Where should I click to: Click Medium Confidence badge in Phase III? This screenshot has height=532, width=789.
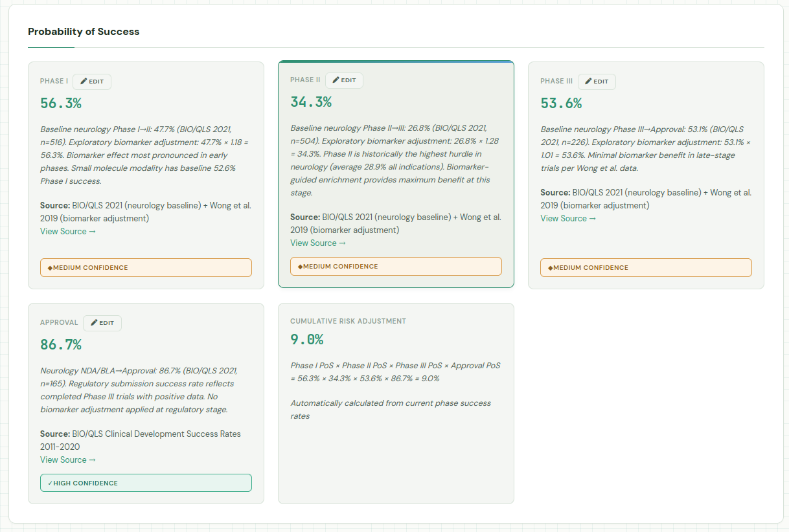(x=646, y=268)
